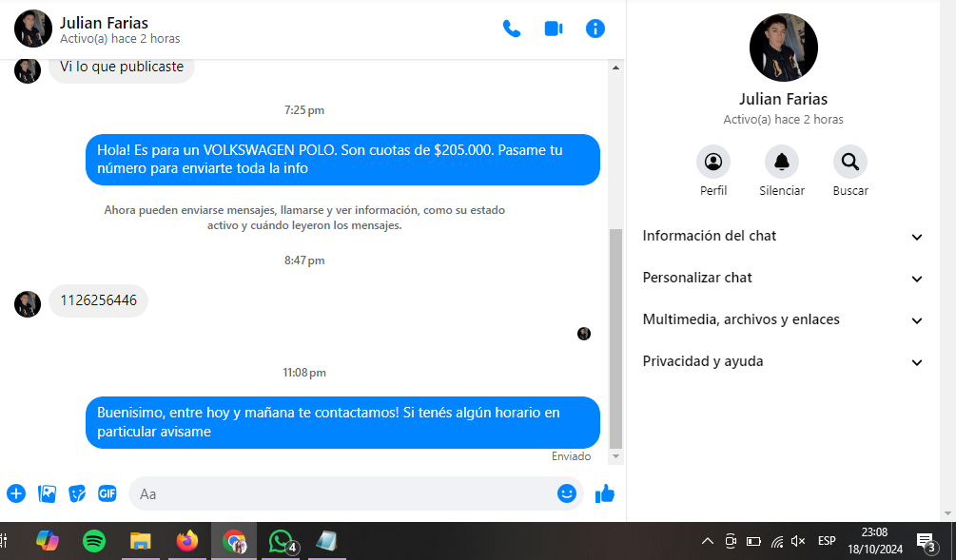This screenshot has height=560, width=956.
Task: Click Julian Farias name in chat header
Action: click(105, 23)
